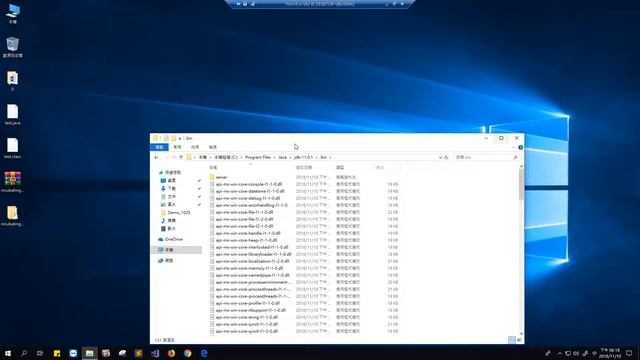Click the scrollbar down arrow
Viewport: 640px width, 360px height.
coord(521,334)
